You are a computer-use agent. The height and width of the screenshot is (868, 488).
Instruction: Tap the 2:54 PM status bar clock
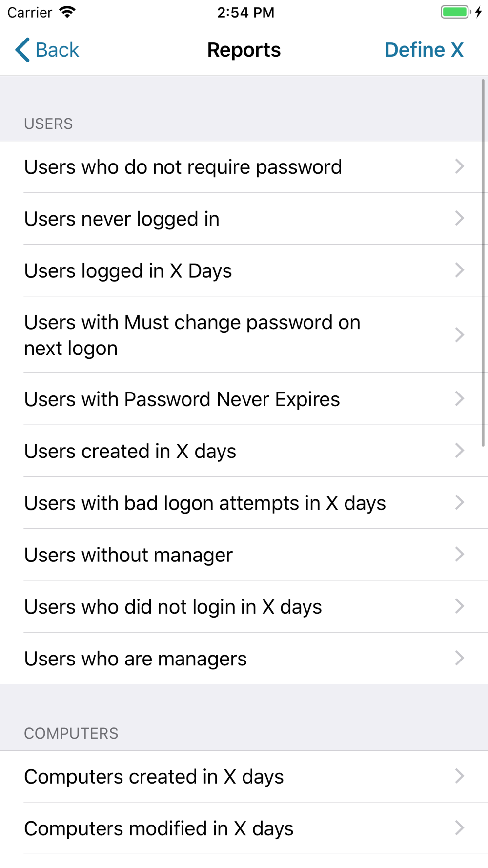pyautogui.click(x=245, y=12)
